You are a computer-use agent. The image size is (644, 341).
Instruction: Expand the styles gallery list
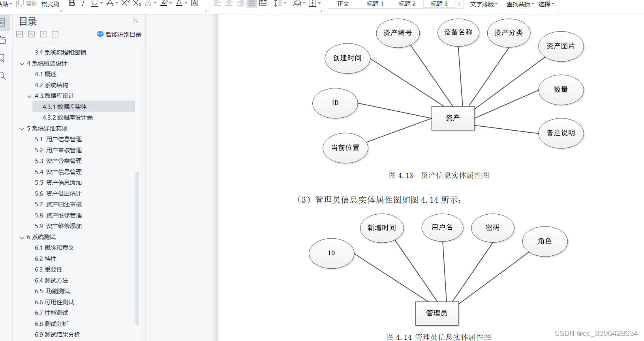(459, 4)
